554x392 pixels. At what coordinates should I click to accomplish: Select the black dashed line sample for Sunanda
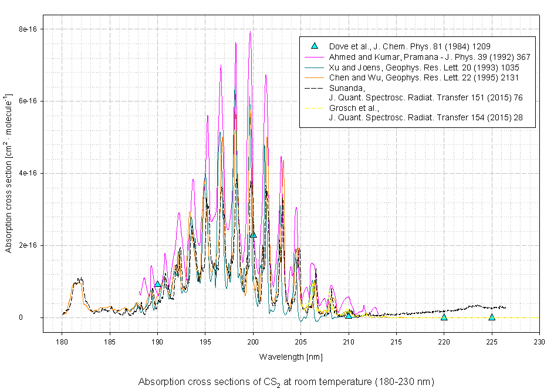[x=315, y=88]
